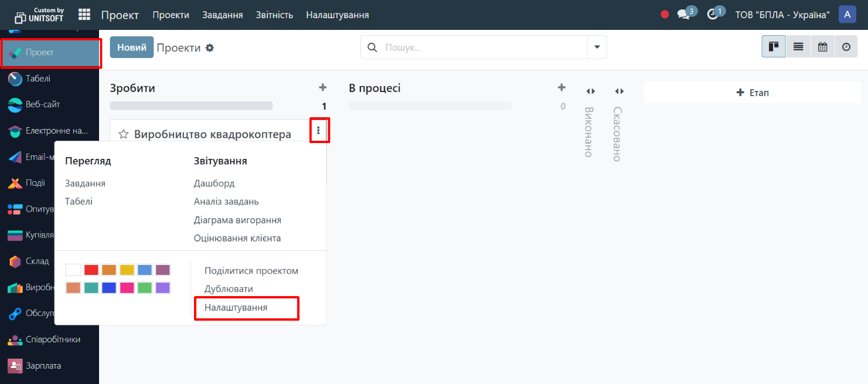Image resolution: width=868 pixels, height=384 pixels.
Task: Switch to calendar view
Action: 822,47
